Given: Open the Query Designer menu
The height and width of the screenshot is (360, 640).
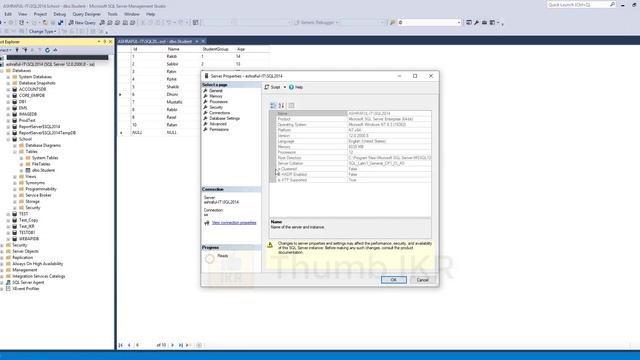Looking at the screenshot, I should point(87,14).
